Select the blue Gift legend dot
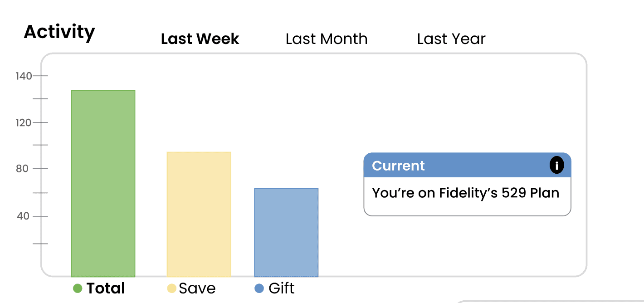This screenshot has width=644, height=303. pyautogui.click(x=259, y=288)
